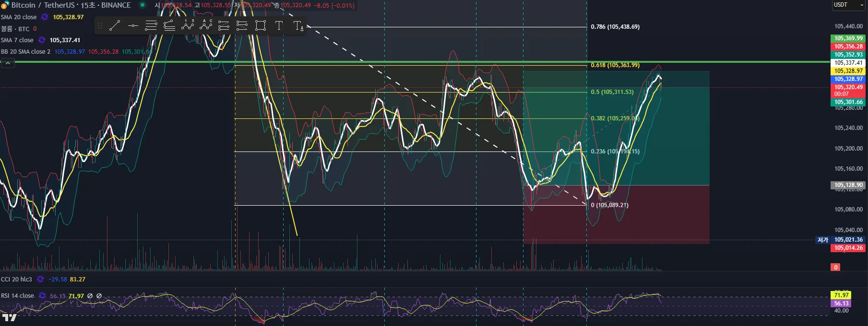Click the Bitcoin symbol logo

pyautogui.click(x=5, y=5)
